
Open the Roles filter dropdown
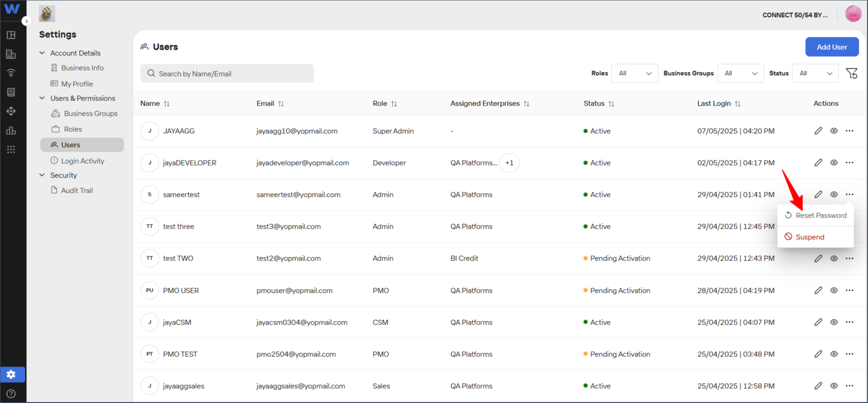coord(635,73)
